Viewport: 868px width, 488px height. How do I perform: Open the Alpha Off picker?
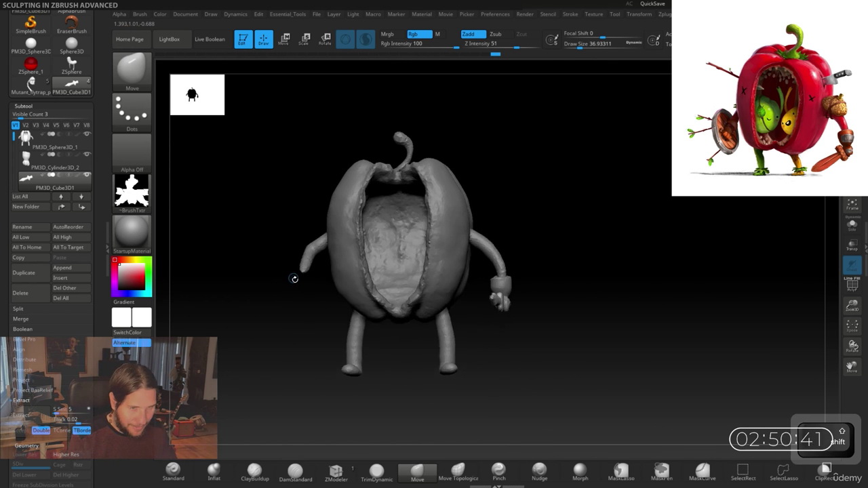coord(132,153)
